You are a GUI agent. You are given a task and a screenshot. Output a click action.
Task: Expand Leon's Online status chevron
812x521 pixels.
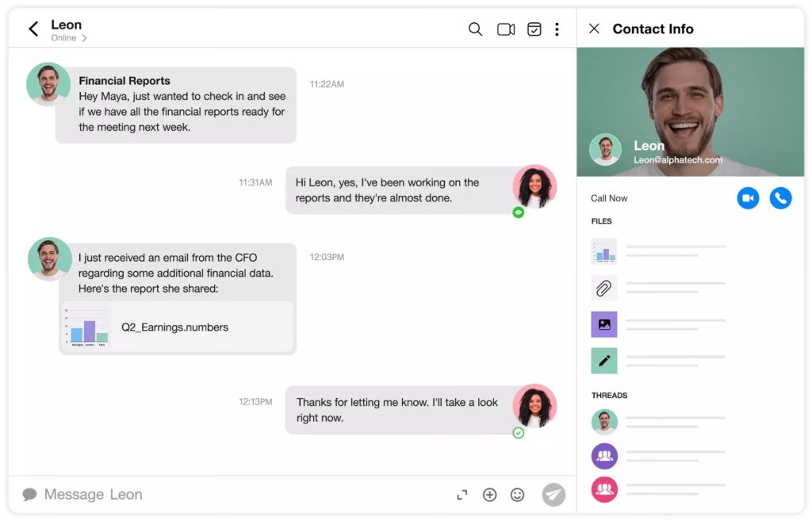coord(84,38)
